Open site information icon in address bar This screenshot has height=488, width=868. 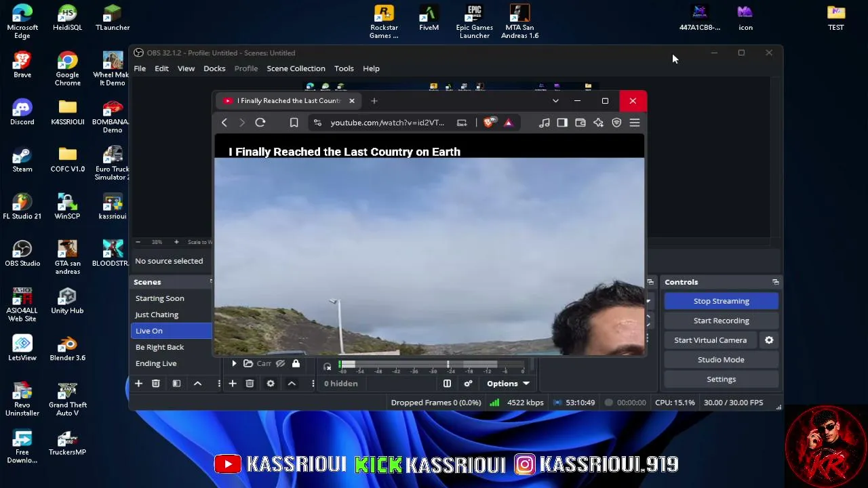(317, 123)
